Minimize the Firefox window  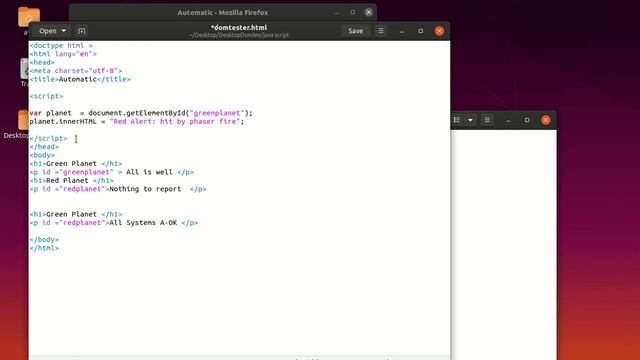click(337, 12)
